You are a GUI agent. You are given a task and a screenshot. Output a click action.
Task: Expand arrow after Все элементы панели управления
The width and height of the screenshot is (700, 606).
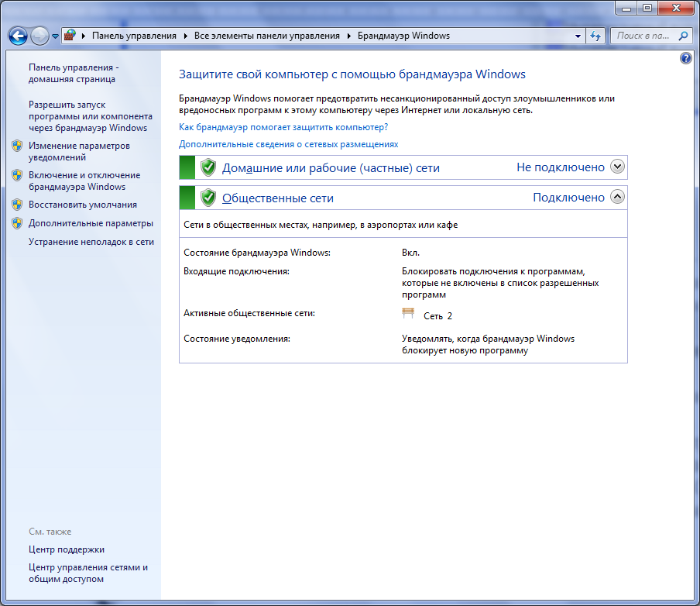click(x=348, y=36)
